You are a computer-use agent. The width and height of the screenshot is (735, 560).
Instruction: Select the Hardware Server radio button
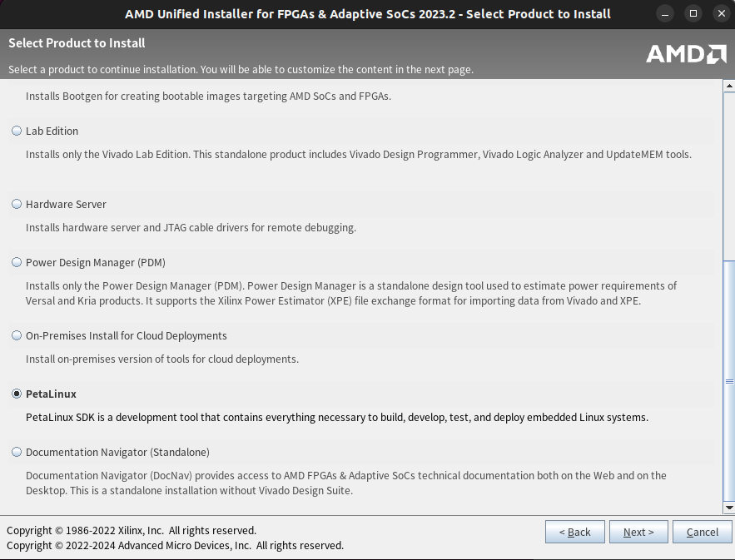coord(17,204)
